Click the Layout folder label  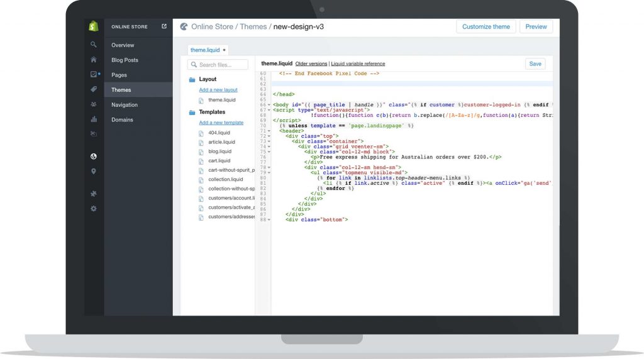[x=208, y=79]
